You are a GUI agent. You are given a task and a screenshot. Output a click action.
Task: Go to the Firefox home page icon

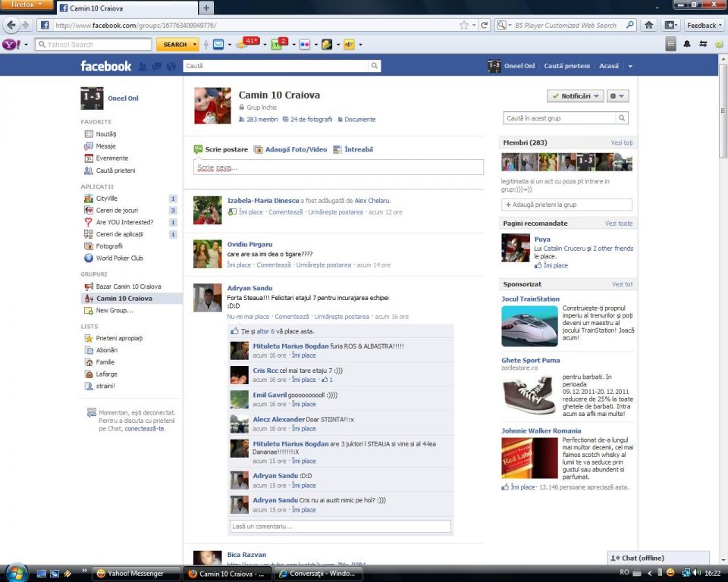(648, 25)
